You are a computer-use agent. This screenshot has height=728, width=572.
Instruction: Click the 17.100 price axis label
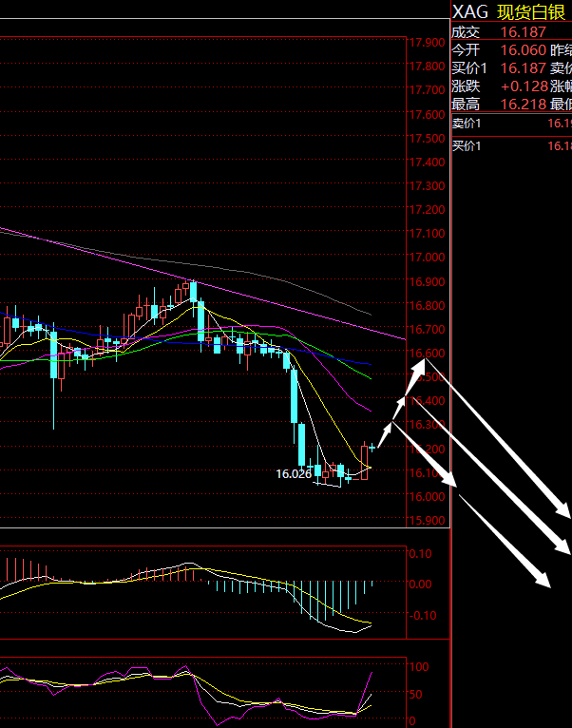(x=427, y=234)
